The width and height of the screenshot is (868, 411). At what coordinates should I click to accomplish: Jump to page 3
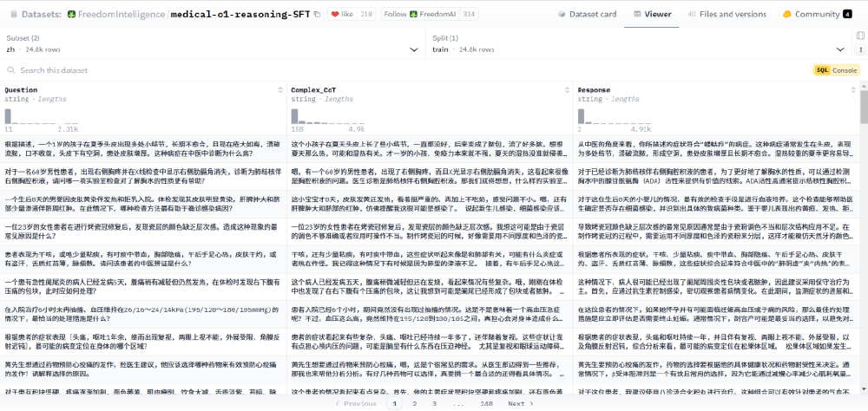tap(434, 404)
